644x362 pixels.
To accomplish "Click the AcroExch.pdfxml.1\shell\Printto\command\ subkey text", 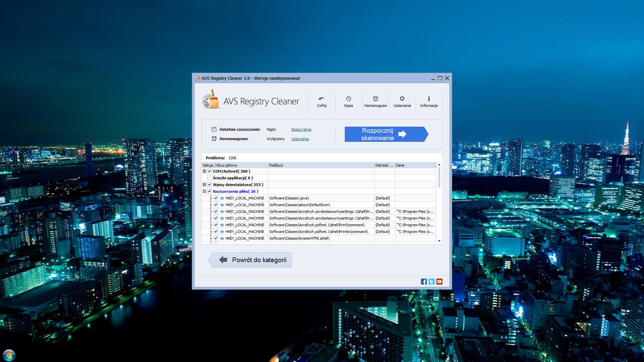I will (x=319, y=232).
